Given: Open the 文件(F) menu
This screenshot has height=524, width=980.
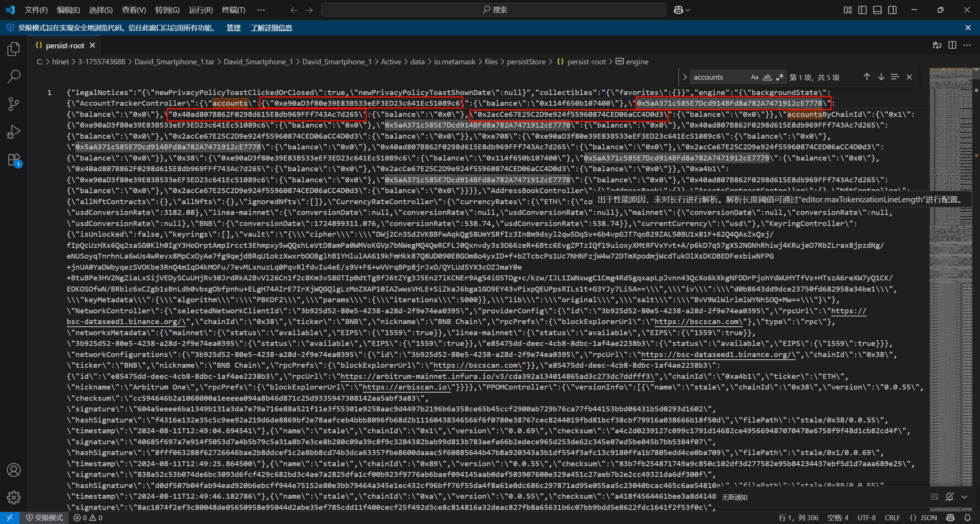Looking at the screenshot, I should point(36,10).
